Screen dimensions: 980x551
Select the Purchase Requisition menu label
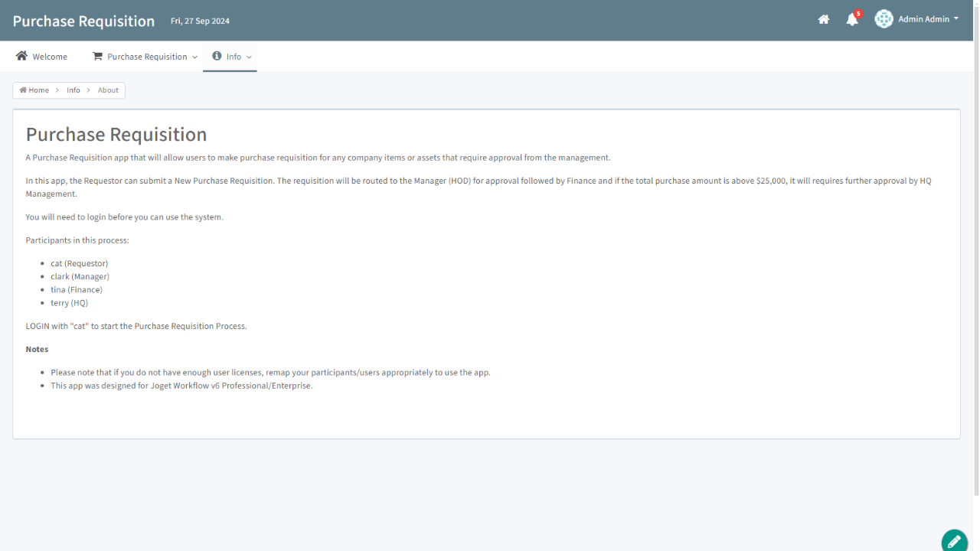[x=147, y=57]
